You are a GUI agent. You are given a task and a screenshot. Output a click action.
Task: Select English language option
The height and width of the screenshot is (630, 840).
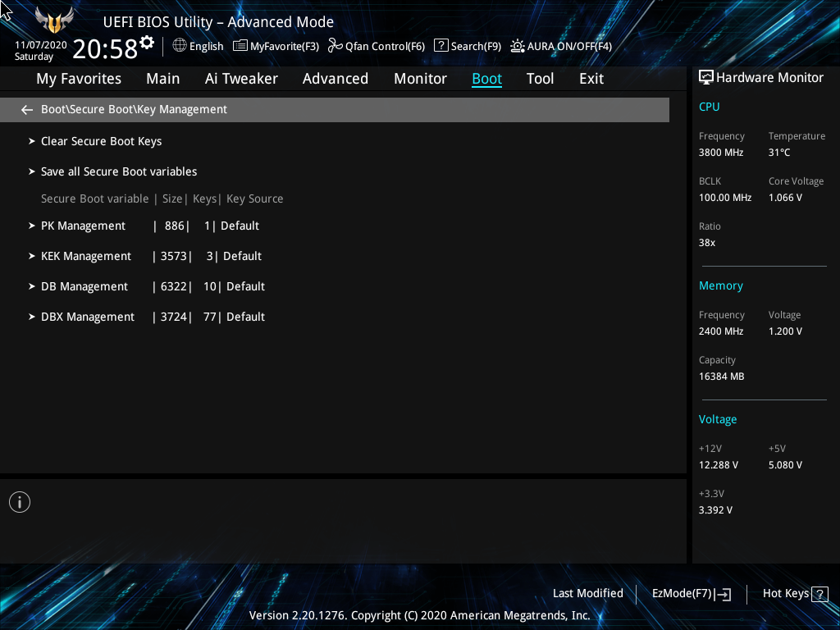206,47
